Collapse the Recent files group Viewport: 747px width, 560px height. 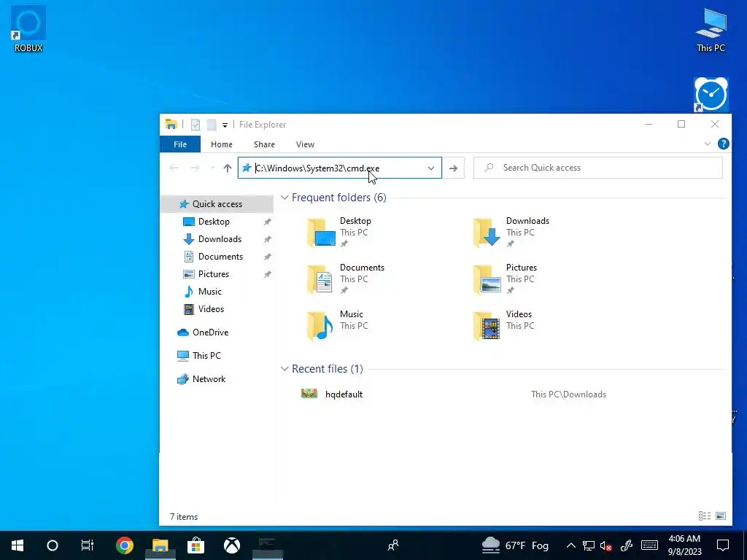click(285, 368)
